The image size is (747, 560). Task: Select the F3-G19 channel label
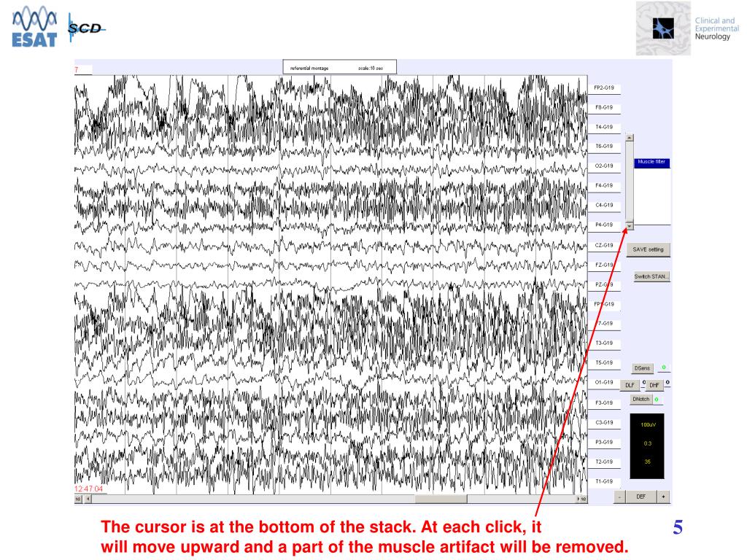point(604,403)
